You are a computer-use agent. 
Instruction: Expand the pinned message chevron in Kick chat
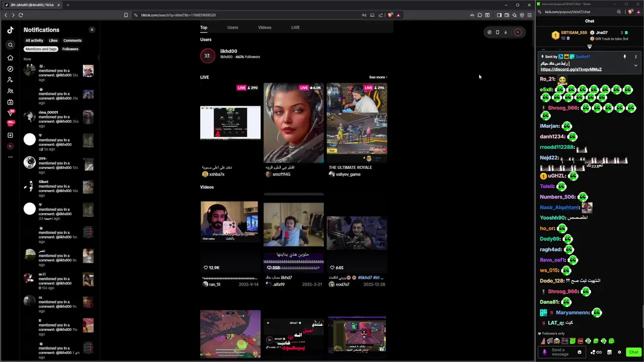click(x=635, y=65)
